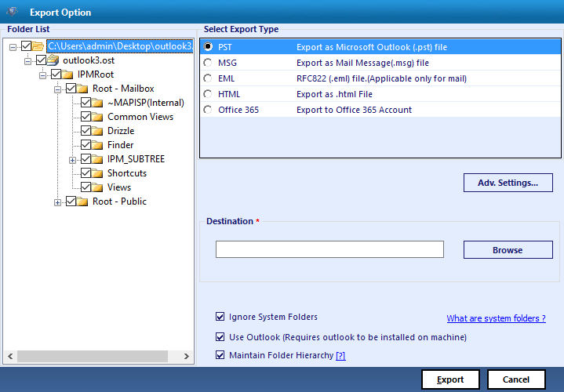564x392 pixels.
Task: Click the app icon in title bar
Action: 13,12
